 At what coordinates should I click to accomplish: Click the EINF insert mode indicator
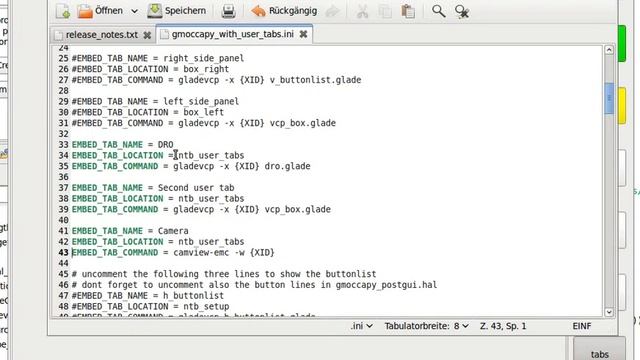pos(582,326)
